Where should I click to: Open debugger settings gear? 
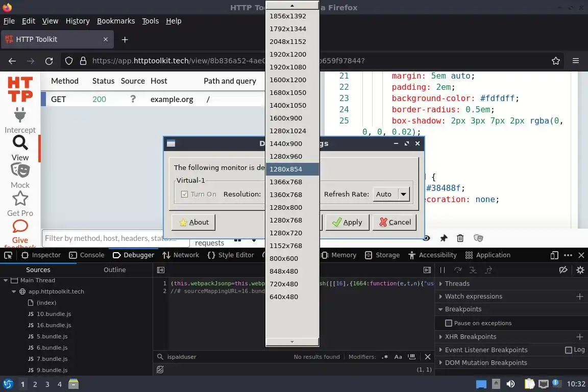pos(580,269)
